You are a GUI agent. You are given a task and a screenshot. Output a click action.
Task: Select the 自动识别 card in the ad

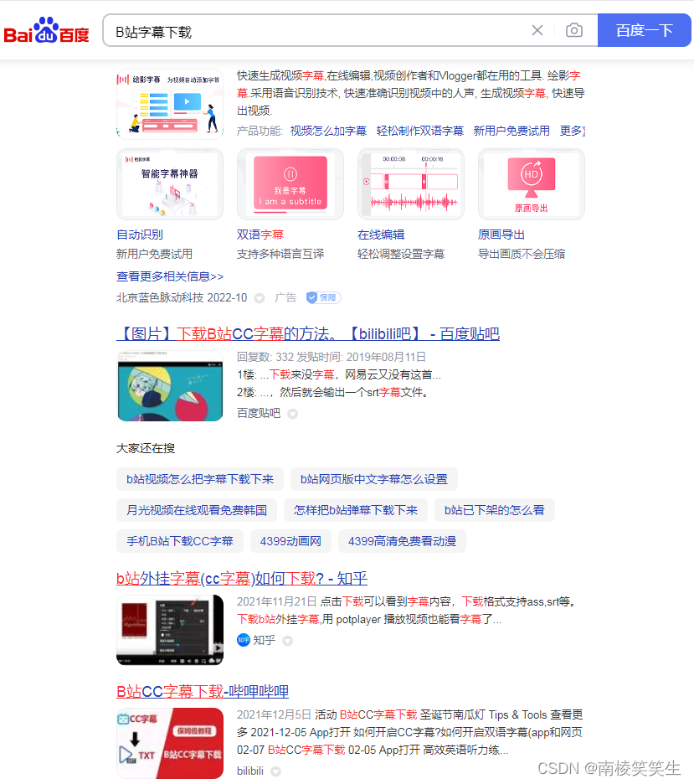[x=170, y=183]
